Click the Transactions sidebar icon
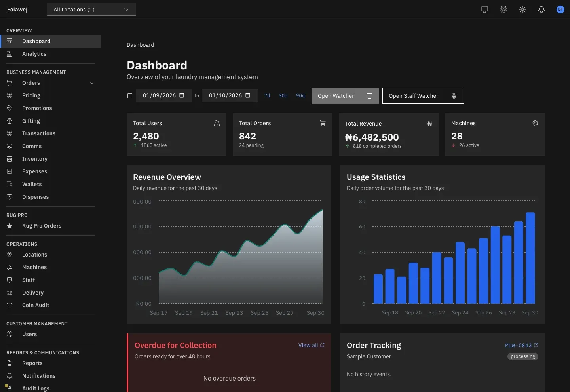The image size is (570, 392). [x=9, y=133]
